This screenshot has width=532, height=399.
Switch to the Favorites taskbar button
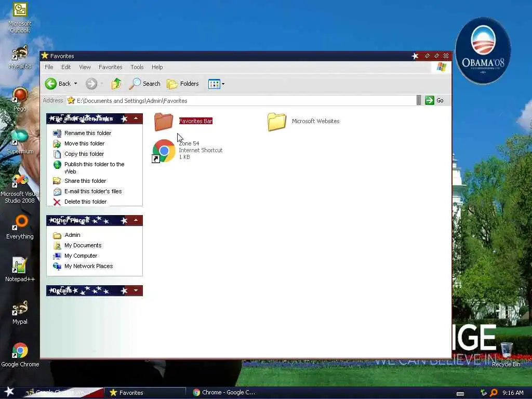pyautogui.click(x=145, y=393)
